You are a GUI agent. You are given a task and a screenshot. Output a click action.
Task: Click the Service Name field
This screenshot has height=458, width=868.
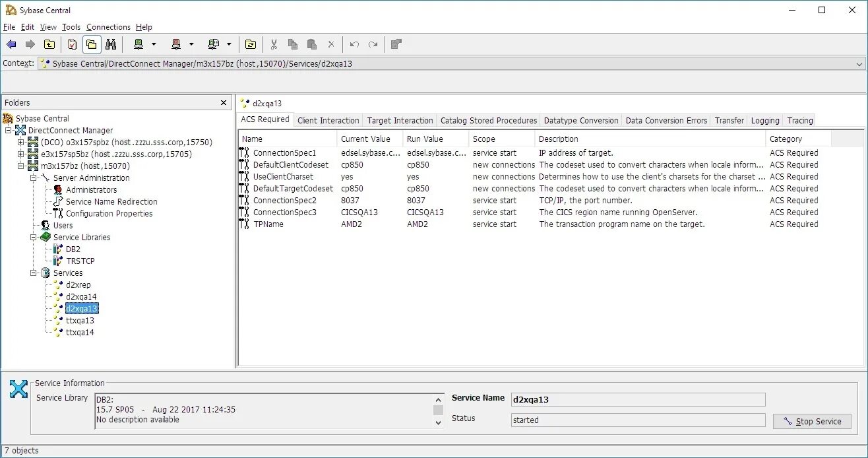[638, 399]
